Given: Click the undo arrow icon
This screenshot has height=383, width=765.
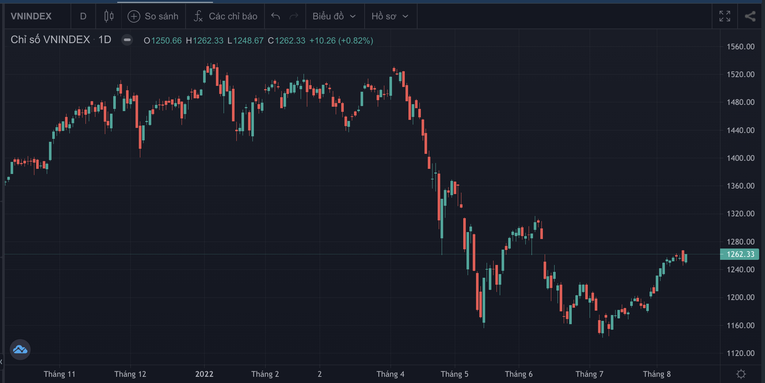Looking at the screenshot, I should pos(276,16).
